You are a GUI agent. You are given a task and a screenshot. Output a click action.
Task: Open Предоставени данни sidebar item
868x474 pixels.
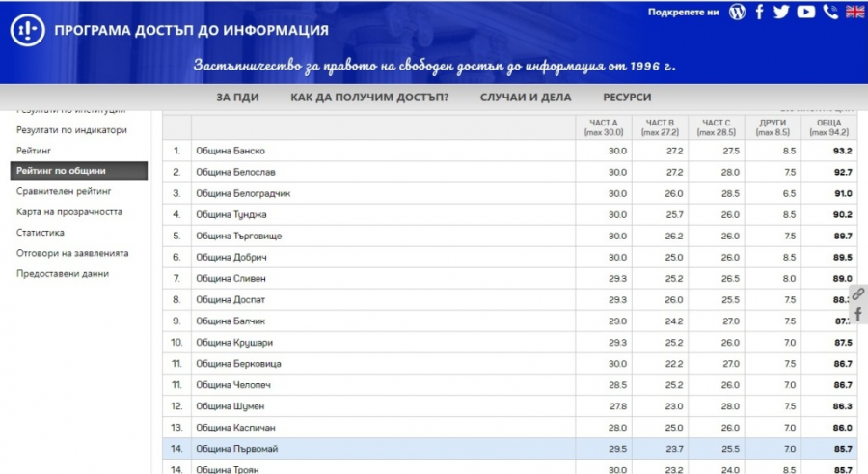(x=63, y=273)
